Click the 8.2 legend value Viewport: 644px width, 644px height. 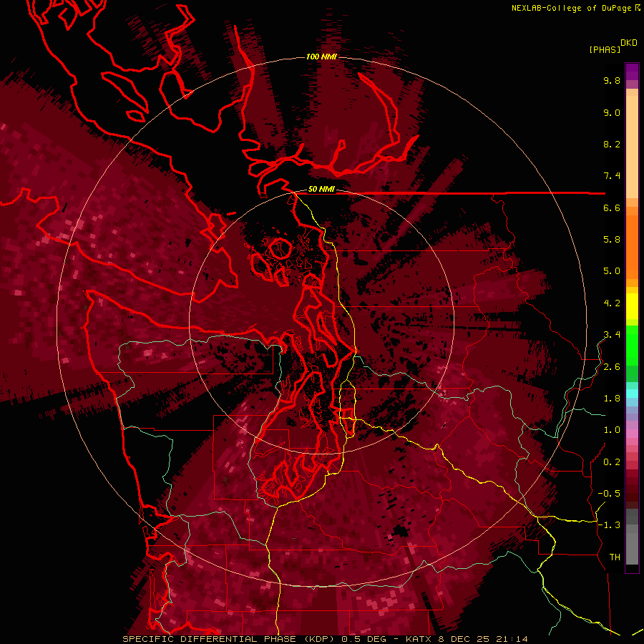[x=612, y=144]
